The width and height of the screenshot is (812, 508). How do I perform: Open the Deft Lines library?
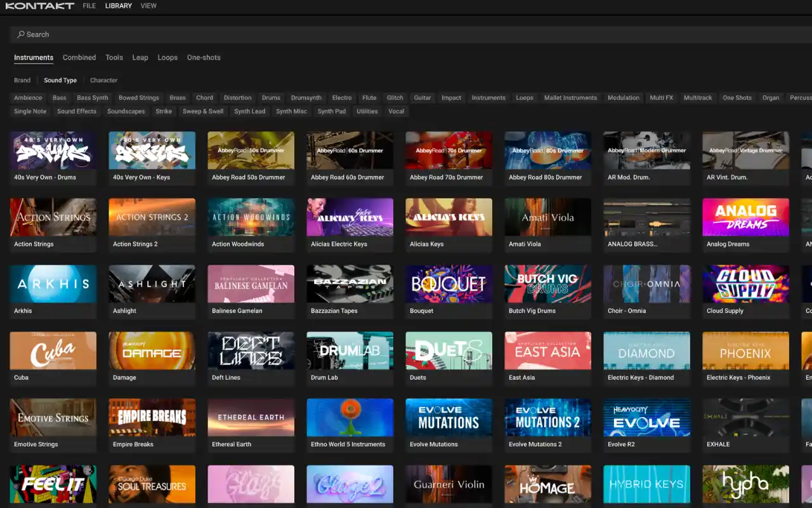(x=251, y=359)
